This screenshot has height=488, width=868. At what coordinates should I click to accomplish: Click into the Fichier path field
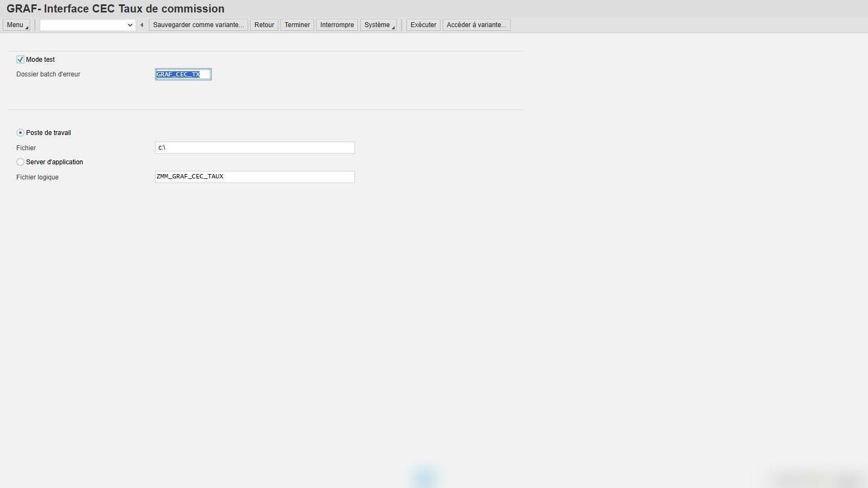tap(255, 147)
